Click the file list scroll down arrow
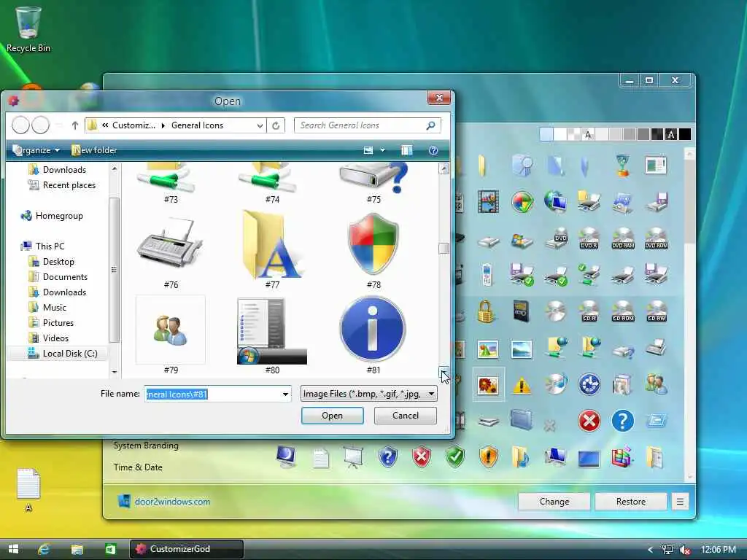 pos(444,371)
